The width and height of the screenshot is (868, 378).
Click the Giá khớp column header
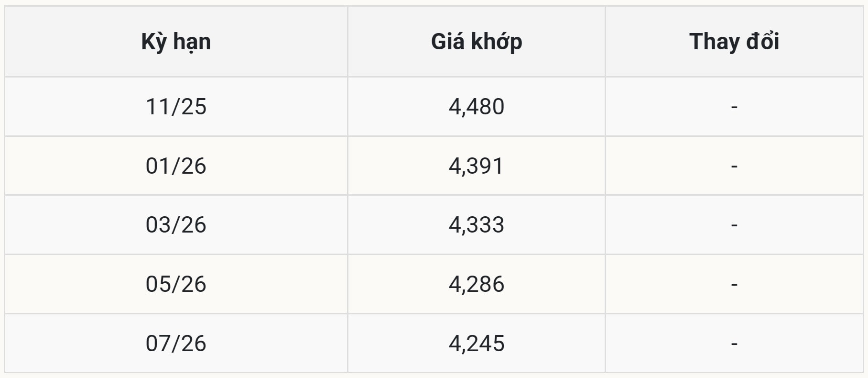(x=476, y=42)
